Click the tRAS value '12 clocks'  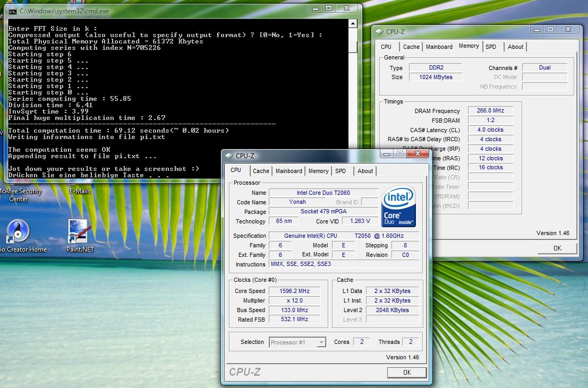pos(490,158)
